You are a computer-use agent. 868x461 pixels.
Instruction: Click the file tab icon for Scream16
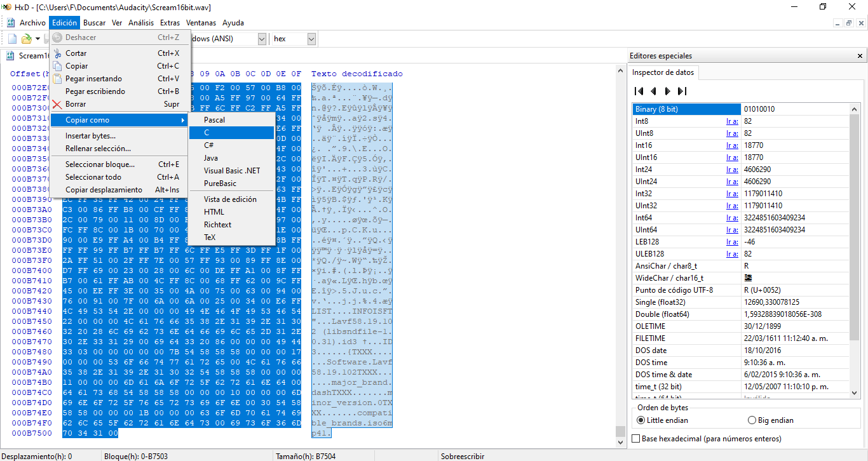point(10,56)
